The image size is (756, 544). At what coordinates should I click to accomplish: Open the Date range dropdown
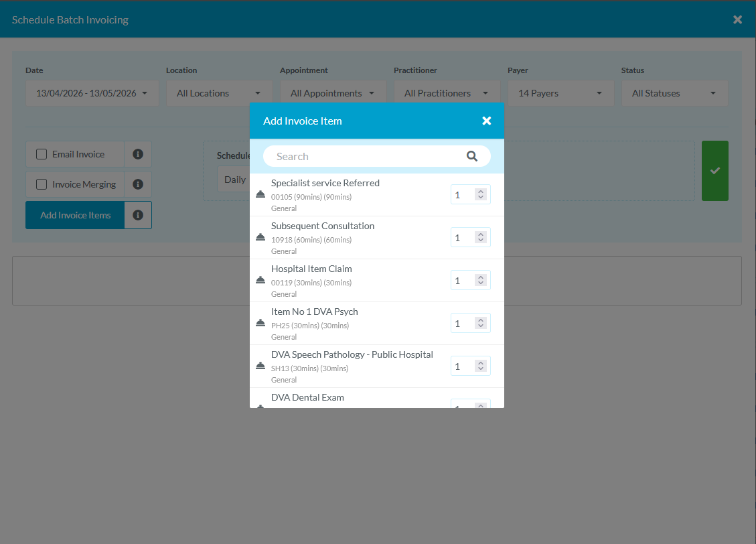pyautogui.click(x=92, y=93)
